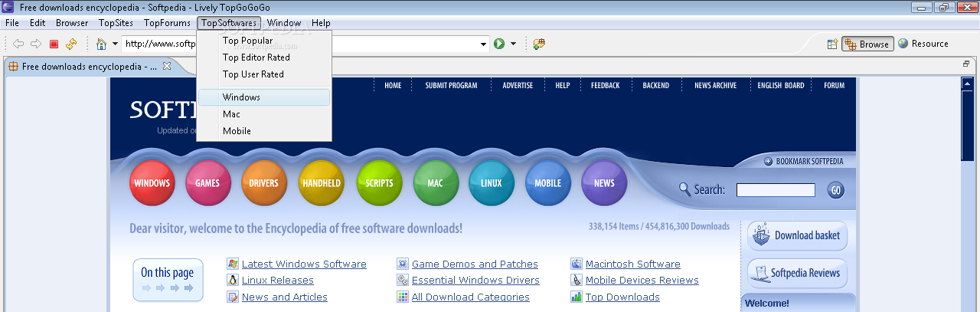Open the Window menu
Screen dimensions: 980x312
coord(284,23)
